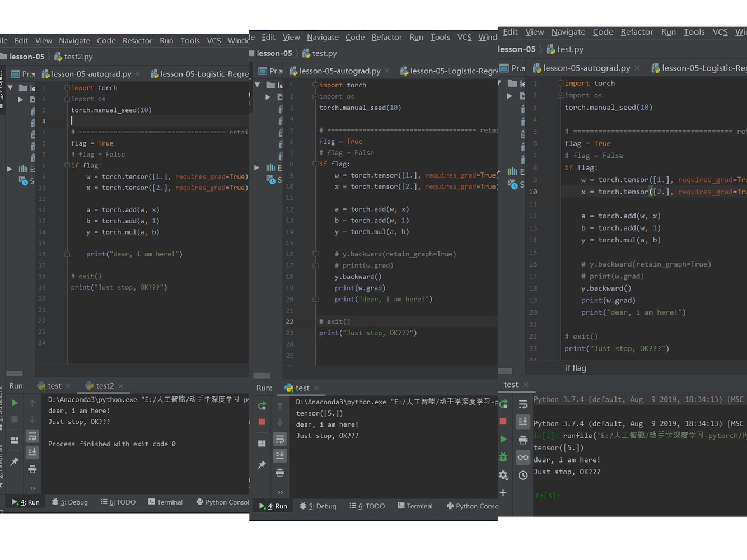This screenshot has width=747, height=560.
Task: Collapse the import block fold in test2.py
Action: click(67, 88)
